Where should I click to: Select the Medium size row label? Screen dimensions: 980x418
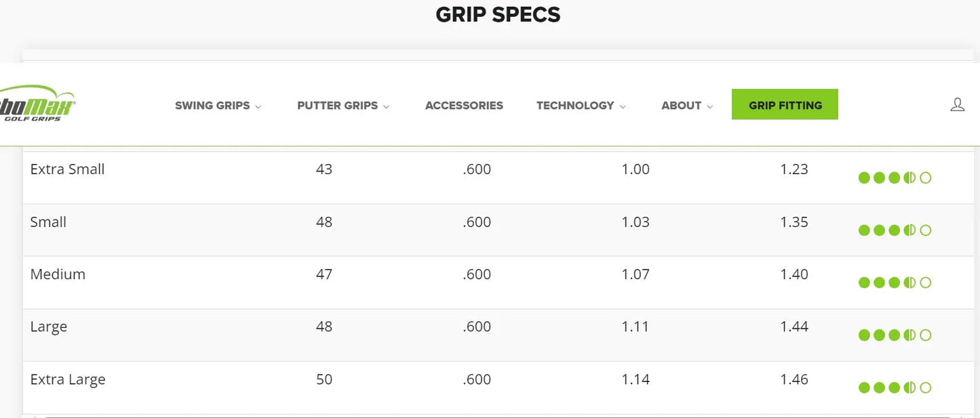(x=58, y=274)
